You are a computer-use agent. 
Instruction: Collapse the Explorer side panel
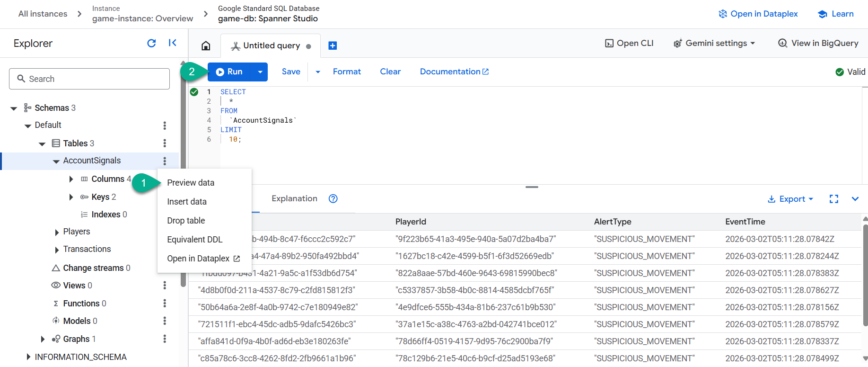pyautogui.click(x=173, y=43)
